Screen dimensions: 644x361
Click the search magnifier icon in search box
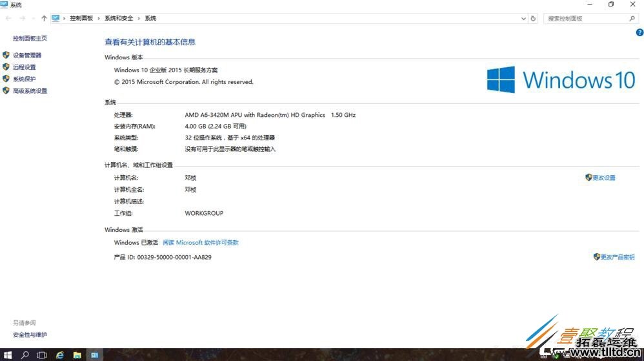click(632, 18)
